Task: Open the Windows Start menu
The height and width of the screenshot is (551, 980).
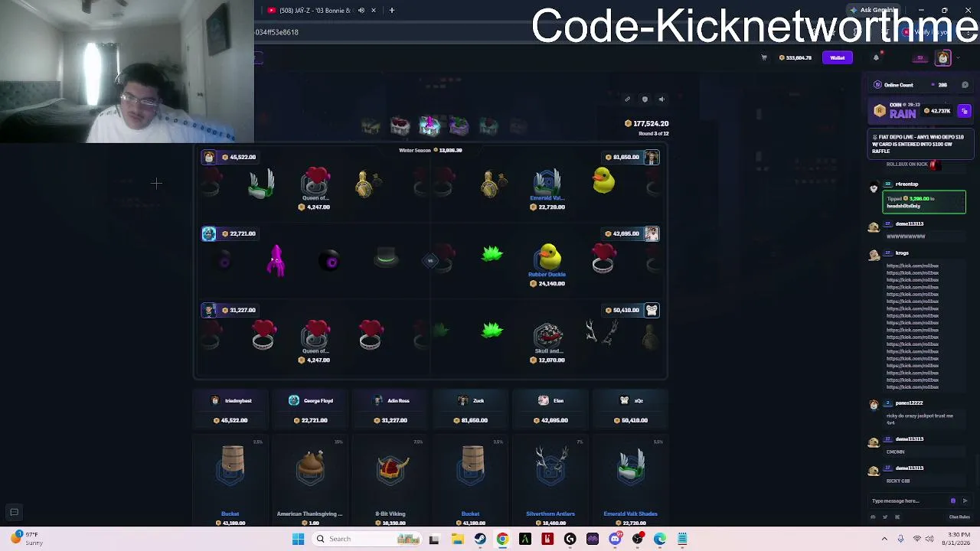Action: [x=298, y=539]
